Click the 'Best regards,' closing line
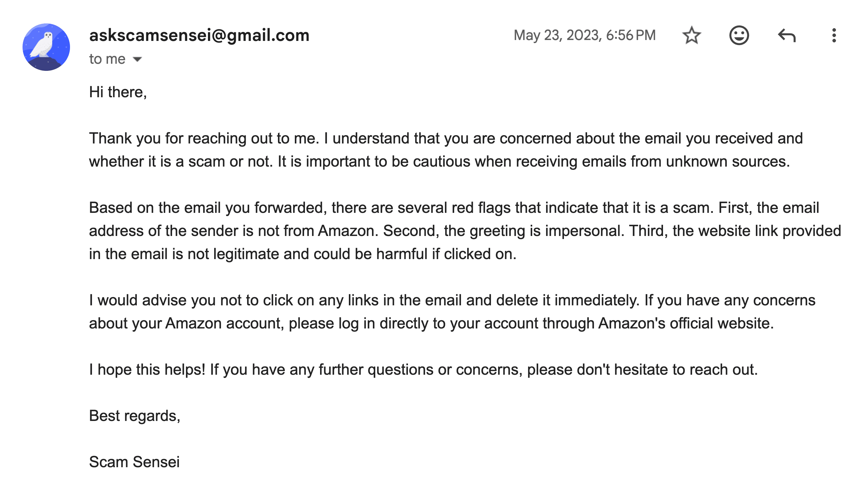868x501 pixels. (x=134, y=416)
